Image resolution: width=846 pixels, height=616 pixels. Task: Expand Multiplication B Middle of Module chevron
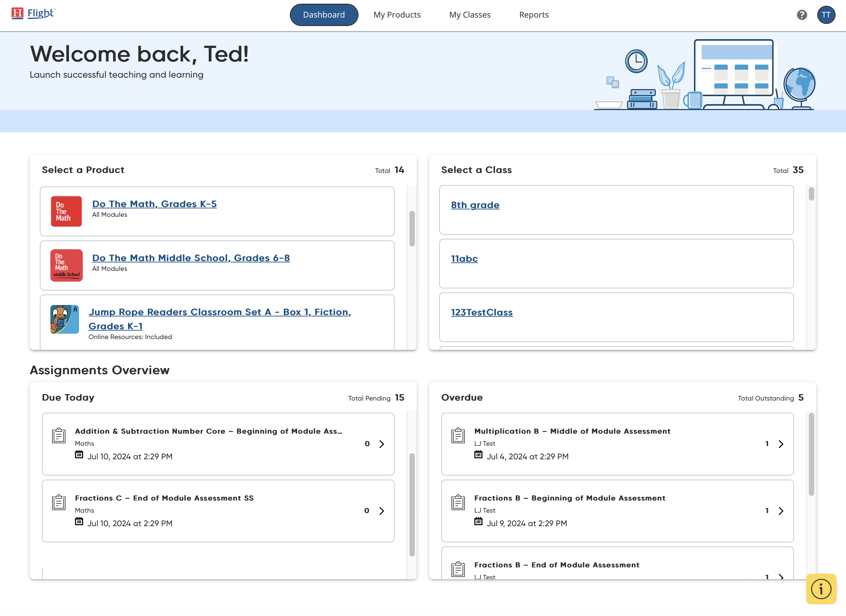coord(781,444)
